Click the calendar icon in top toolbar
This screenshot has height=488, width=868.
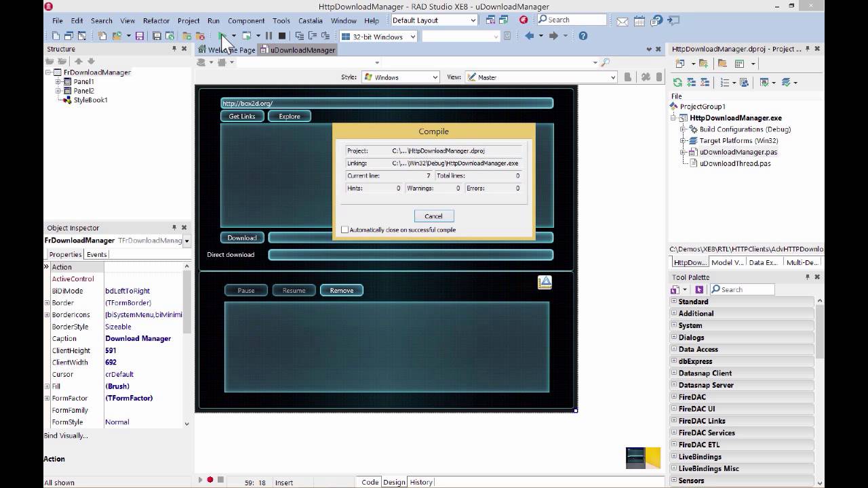pyautogui.click(x=639, y=20)
